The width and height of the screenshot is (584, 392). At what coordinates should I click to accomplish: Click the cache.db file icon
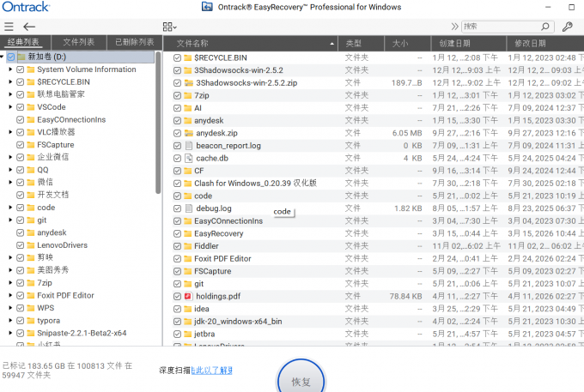[x=188, y=158]
